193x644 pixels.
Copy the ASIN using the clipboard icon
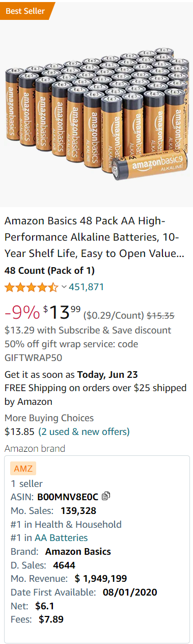point(106,496)
